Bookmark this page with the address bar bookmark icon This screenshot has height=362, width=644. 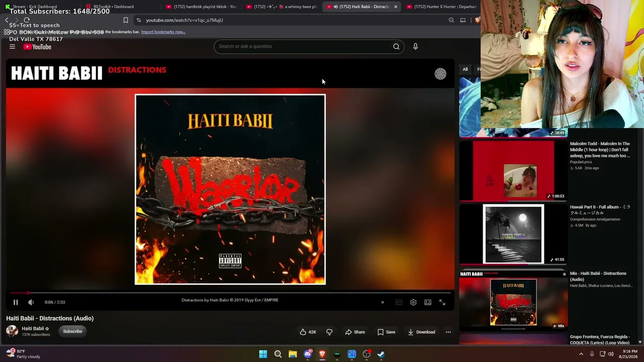(x=126, y=20)
